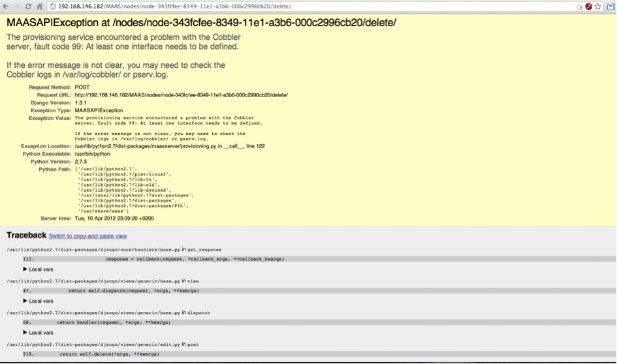Click '/usr/lib/python2.7/lib-tk' path entry
This screenshot has width=617, height=364.
pos(118,179)
